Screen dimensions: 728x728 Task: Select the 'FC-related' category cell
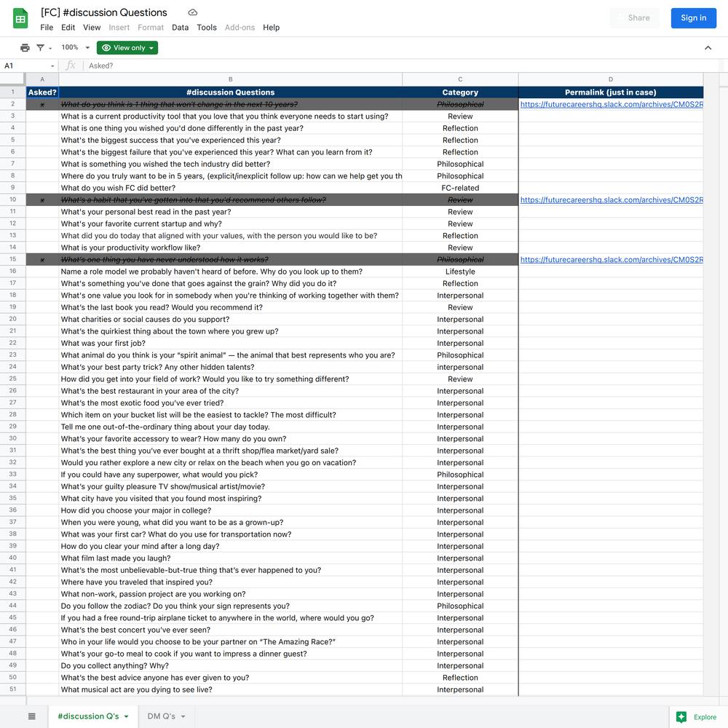pyautogui.click(x=460, y=188)
